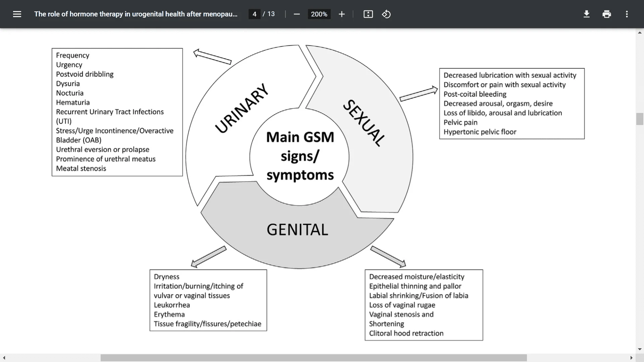Click the zoom in plus icon
644x362 pixels.
point(342,14)
